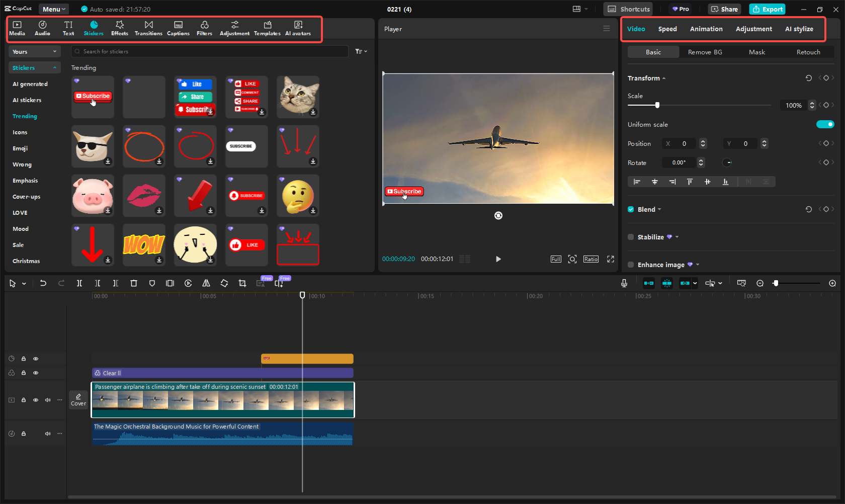The image size is (845, 504).
Task: Switch to the Remove BG tab
Action: tap(705, 52)
